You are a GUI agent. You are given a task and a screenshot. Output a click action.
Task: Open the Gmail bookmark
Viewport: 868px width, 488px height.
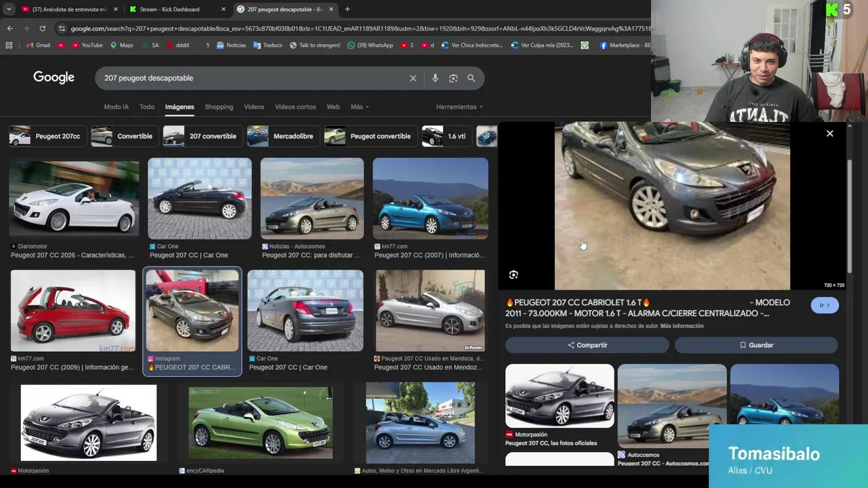click(x=38, y=45)
